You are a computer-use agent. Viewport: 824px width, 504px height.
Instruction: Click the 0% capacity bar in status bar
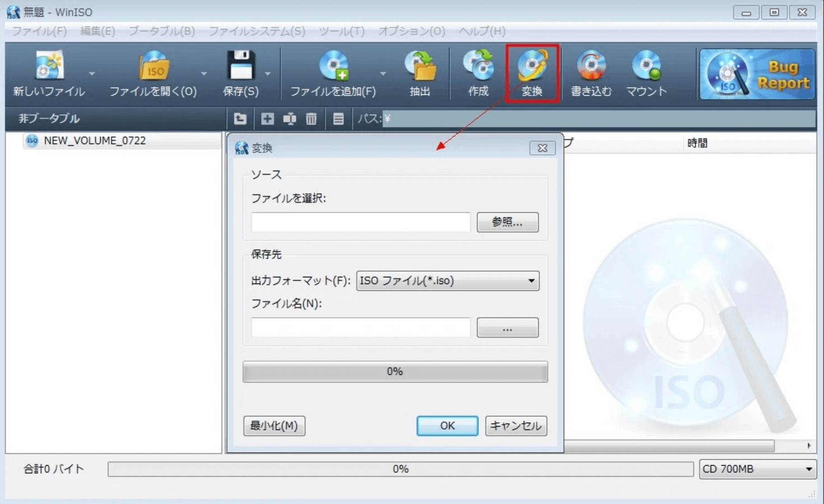point(400,469)
